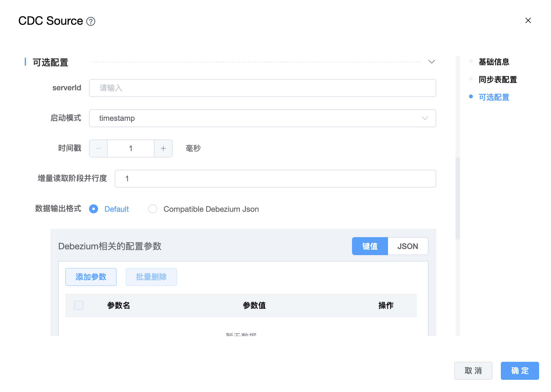Jump to 同步表配置 in the anchor navigation
The height and width of the screenshot is (392, 551).
pos(498,79)
